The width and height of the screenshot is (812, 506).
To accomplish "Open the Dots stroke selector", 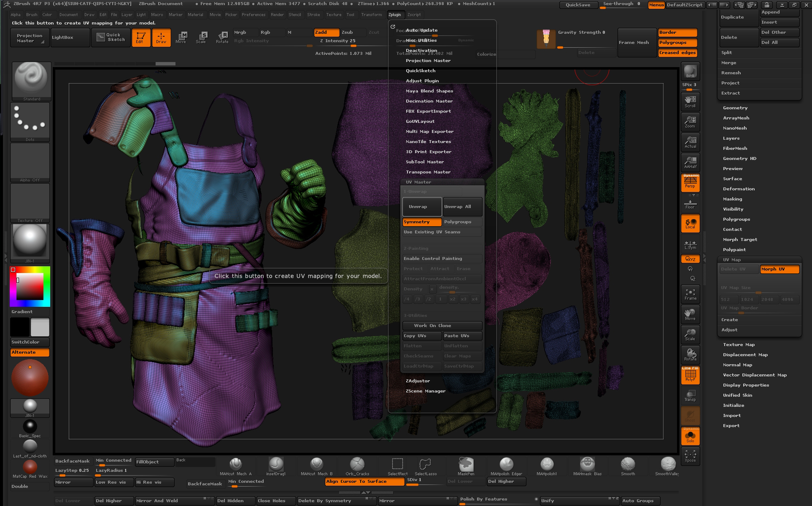I will click(x=30, y=122).
